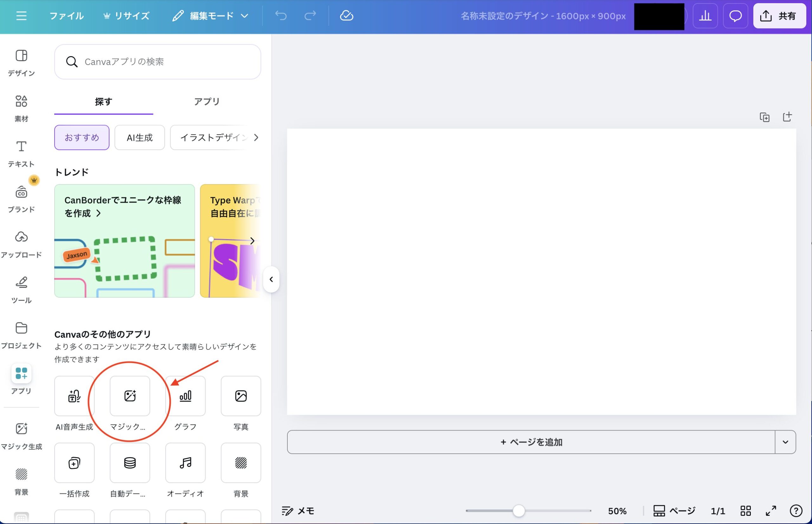Screen dimensions: 812x524
Task: Open the グラフ chart app tile
Action: click(x=185, y=396)
